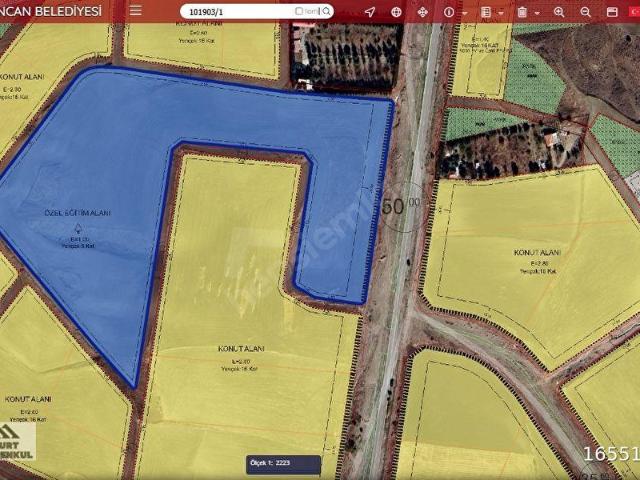Expand the dropdown arrow beside the info tool
The height and width of the screenshot is (480, 640).
[464, 12]
